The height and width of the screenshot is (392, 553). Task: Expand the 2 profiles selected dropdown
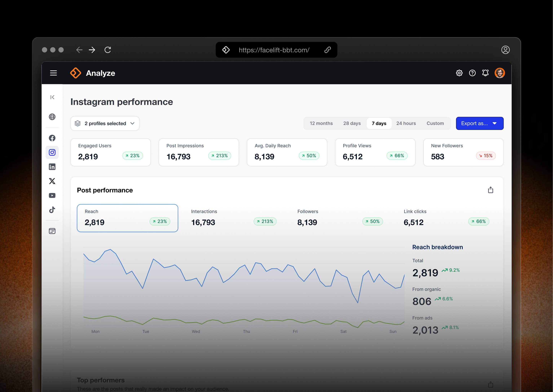click(105, 123)
